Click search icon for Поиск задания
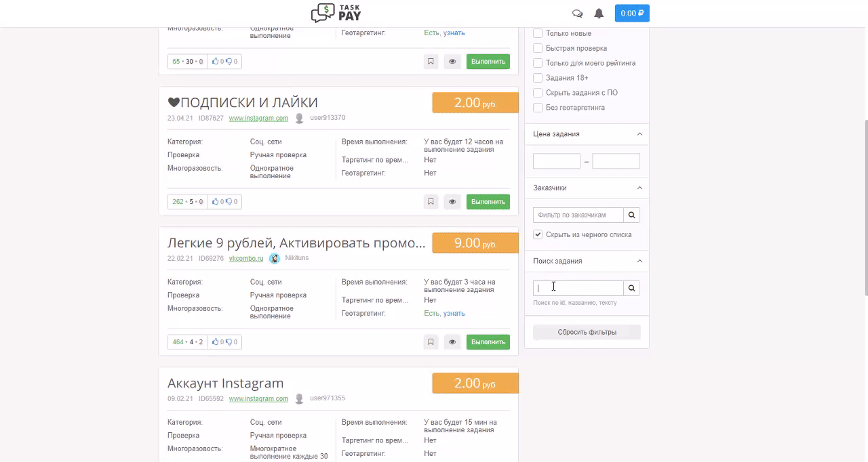The image size is (868, 462). [x=631, y=288]
